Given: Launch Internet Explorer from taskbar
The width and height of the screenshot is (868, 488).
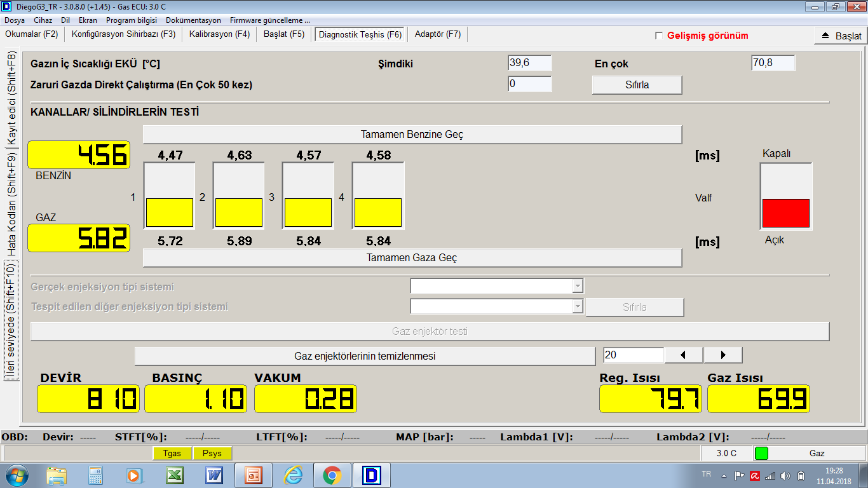Looking at the screenshot, I should click(x=293, y=475).
